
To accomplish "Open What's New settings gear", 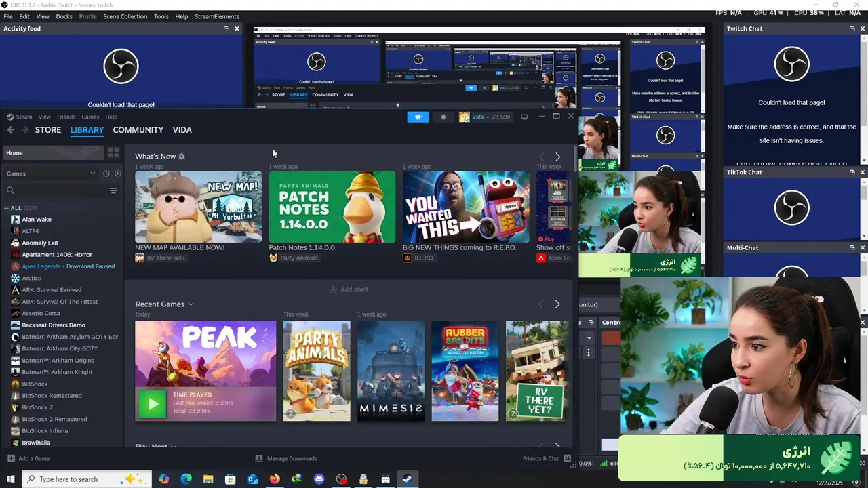I will 182,157.
